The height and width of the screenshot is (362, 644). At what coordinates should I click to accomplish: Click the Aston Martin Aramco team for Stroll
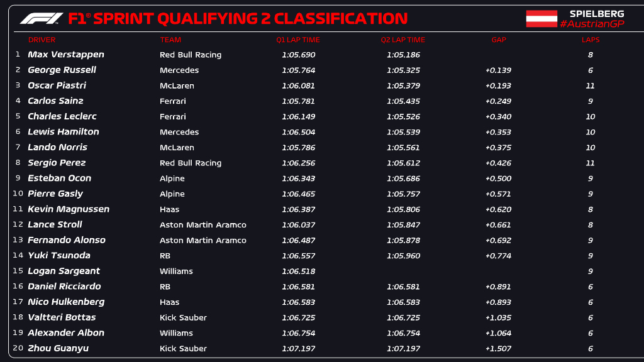click(x=203, y=225)
